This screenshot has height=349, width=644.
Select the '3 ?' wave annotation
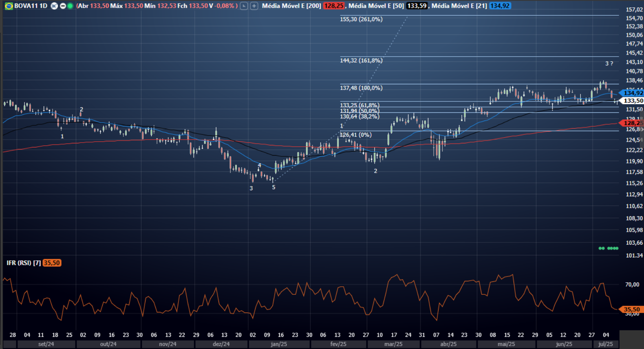(x=609, y=64)
